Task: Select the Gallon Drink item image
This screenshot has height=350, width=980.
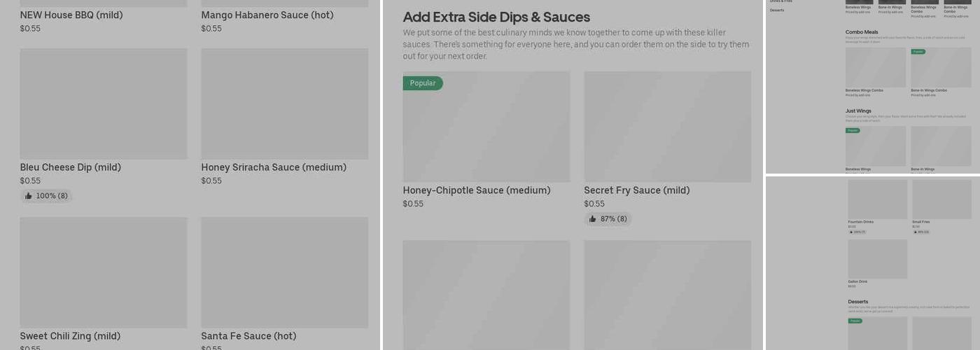Action: click(877, 259)
